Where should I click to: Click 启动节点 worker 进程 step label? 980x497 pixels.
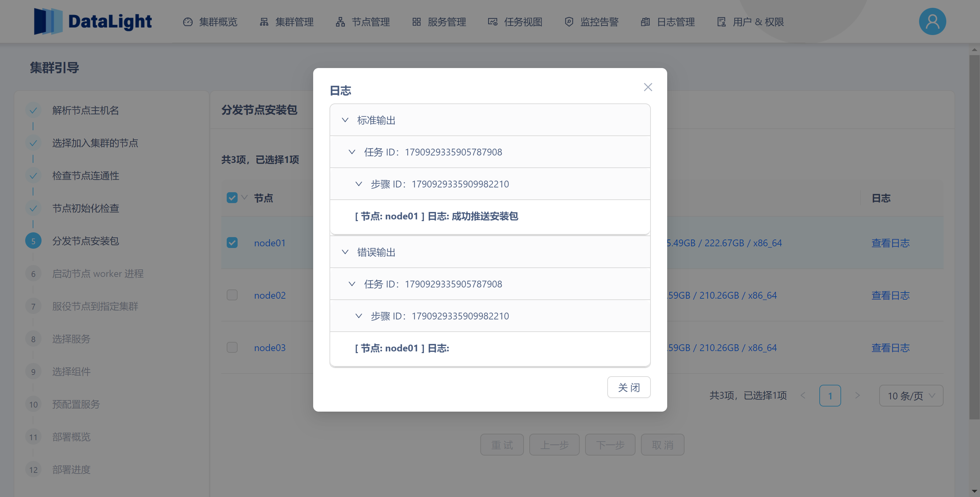click(x=98, y=274)
